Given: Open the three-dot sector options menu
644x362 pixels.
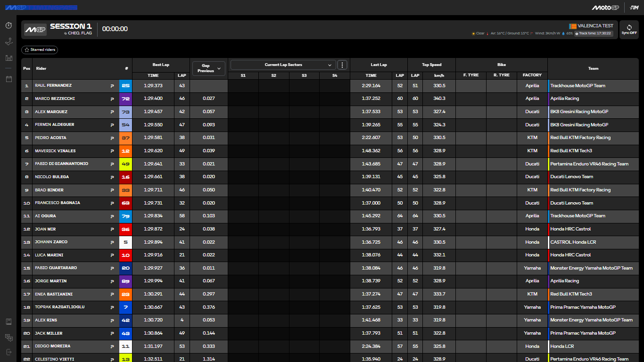Looking at the screenshot, I should tap(343, 65).
